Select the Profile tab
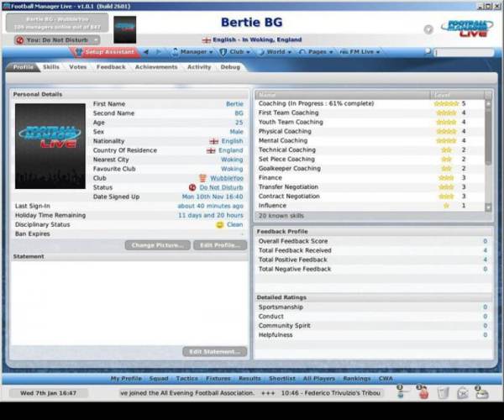The width and height of the screenshot is (504, 420). tap(24, 67)
